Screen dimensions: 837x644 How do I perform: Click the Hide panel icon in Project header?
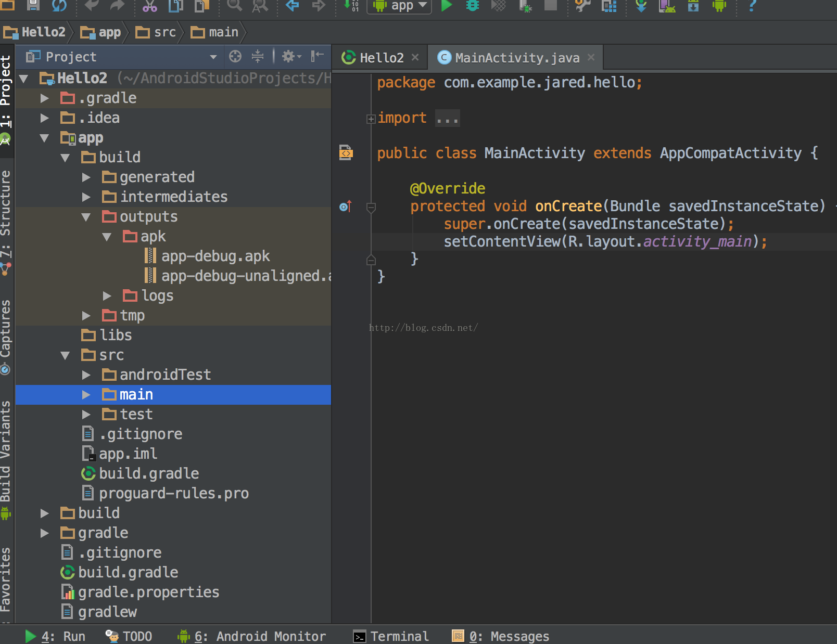point(317,56)
